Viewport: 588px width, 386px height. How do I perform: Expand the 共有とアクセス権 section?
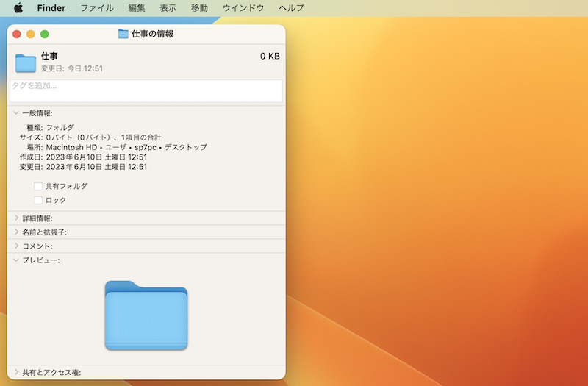point(16,373)
